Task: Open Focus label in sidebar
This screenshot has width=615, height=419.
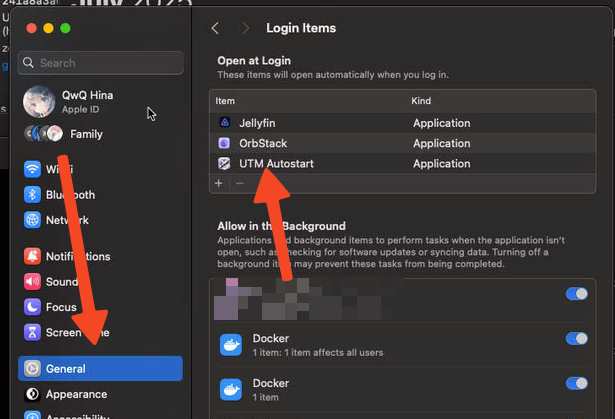Action: coord(61,307)
